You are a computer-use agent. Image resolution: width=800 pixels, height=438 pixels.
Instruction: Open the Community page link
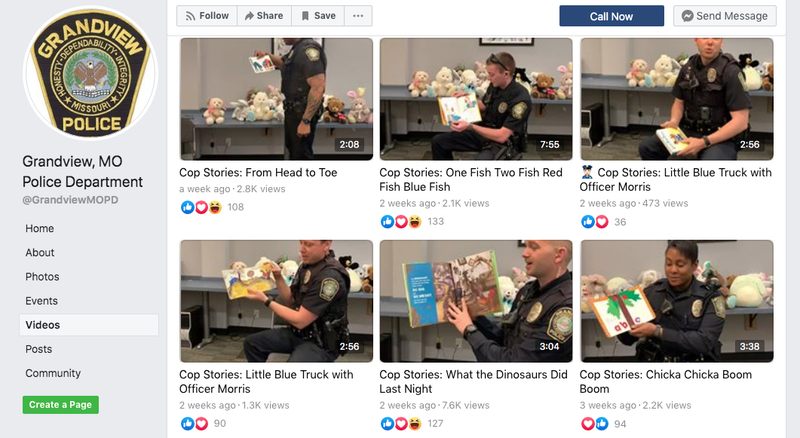point(53,373)
